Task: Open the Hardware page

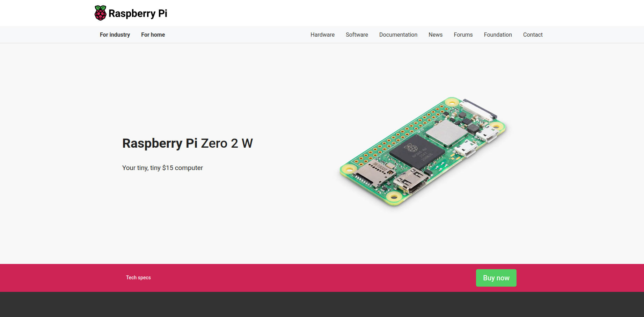Action: (322, 35)
